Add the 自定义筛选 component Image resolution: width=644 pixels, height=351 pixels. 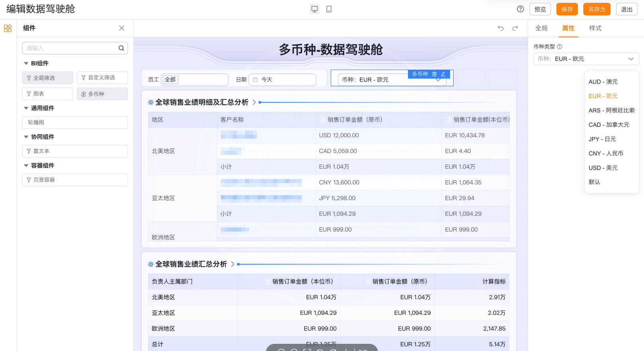click(x=102, y=78)
